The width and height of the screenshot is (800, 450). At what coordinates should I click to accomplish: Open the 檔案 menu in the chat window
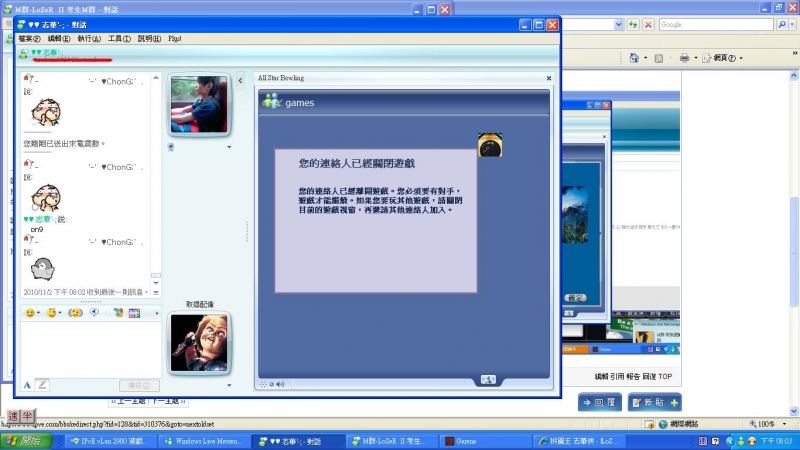point(29,39)
